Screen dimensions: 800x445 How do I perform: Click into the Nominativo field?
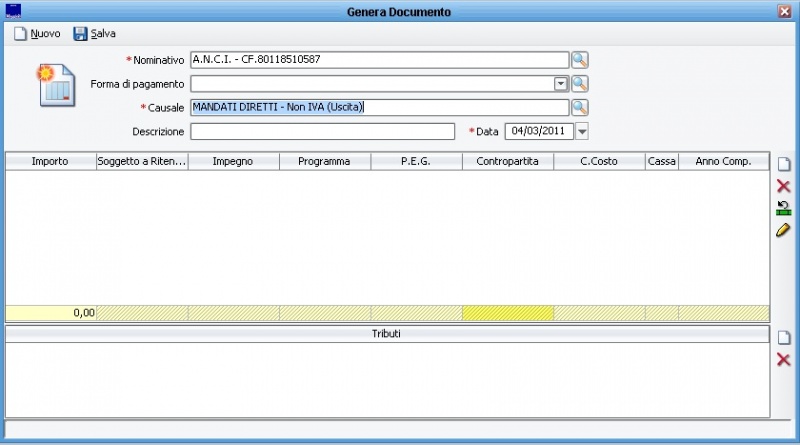[x=379, y=59]
